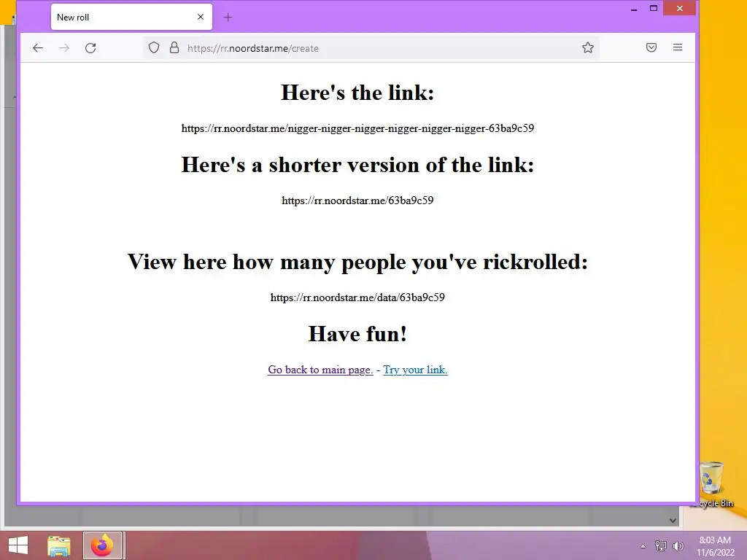The width and height of the screenshot is (747, 560).
Task: Minimize the Firefox window
Action: [634, 9]
